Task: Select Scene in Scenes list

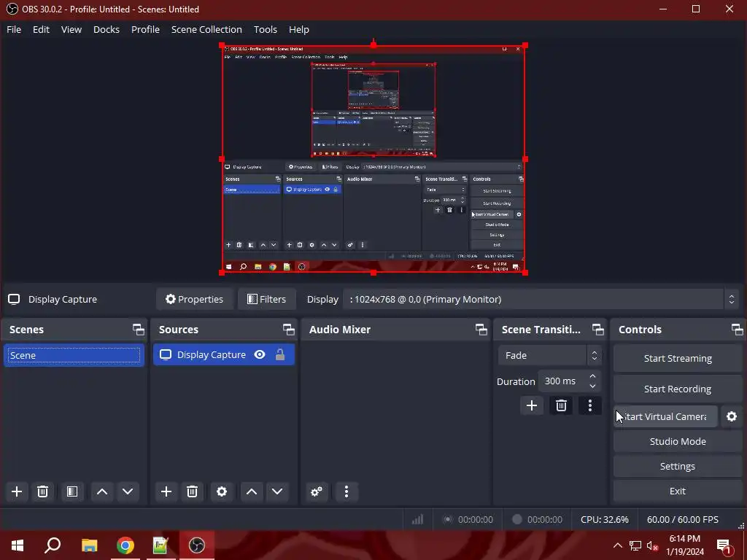Action: (x=74, y=355)
